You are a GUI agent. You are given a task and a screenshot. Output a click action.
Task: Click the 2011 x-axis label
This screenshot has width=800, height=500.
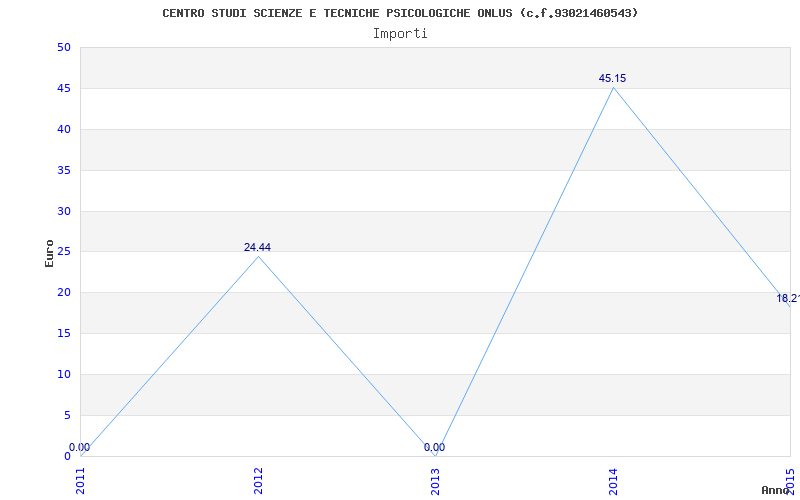(81, 481)
